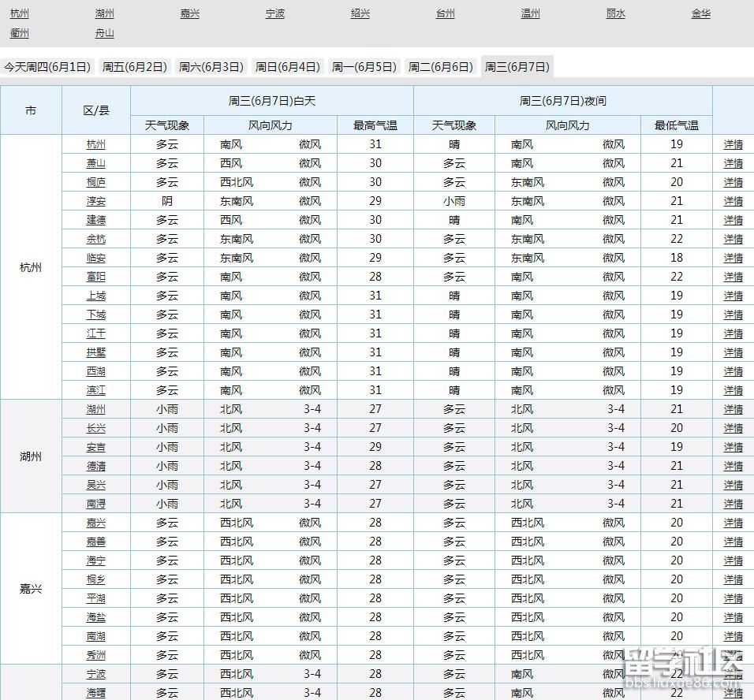The height and width of the screenshot is (700, 754).
Task: Open the 宁波 city weather link
Action: pos(274,13)
